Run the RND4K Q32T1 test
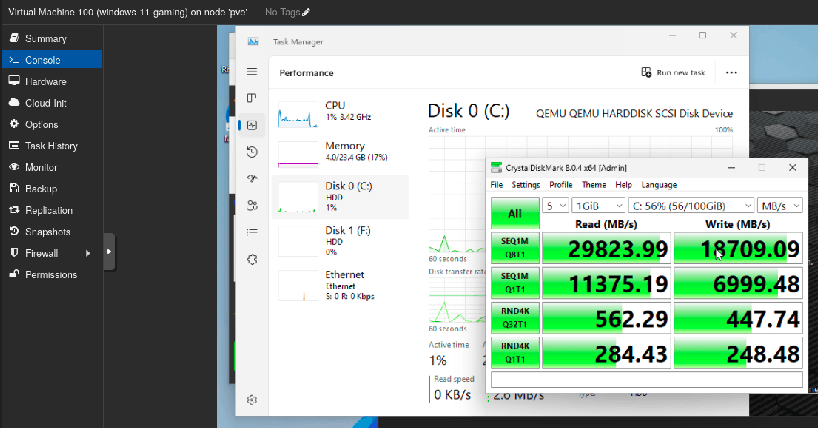818x428 pixels. pos(515,317)
